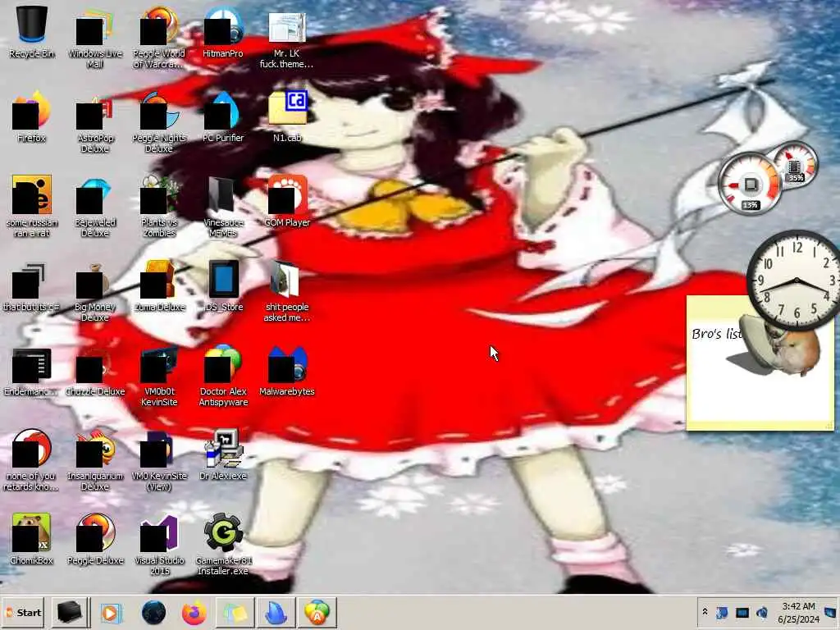Screen dimensions: 840x630
Task: Run Gamemaker81 Installer.exe
Action: point(223,546)
